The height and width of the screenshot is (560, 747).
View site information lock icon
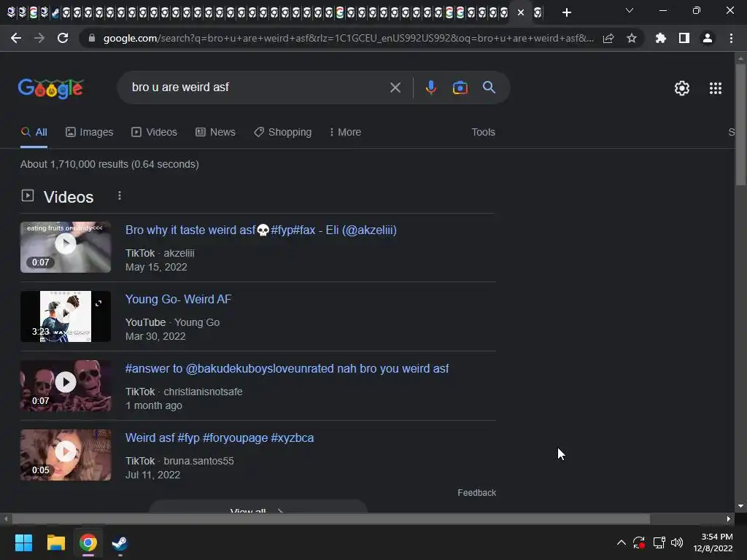point(92,38)
